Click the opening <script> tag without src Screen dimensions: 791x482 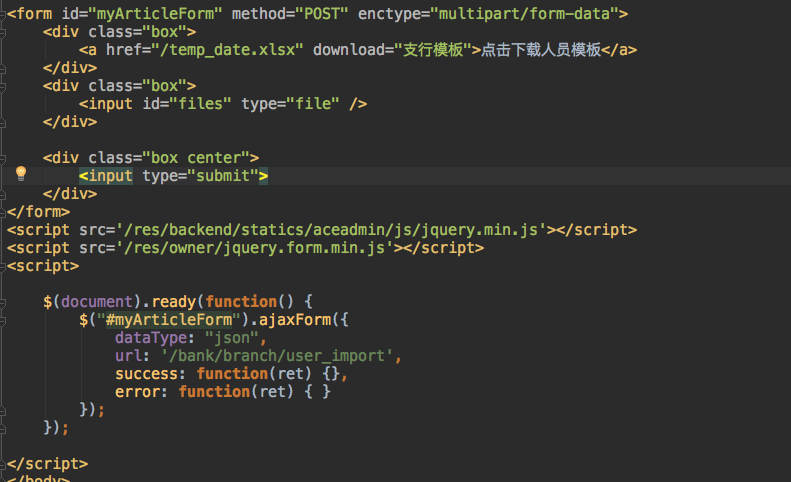point(43,265)
